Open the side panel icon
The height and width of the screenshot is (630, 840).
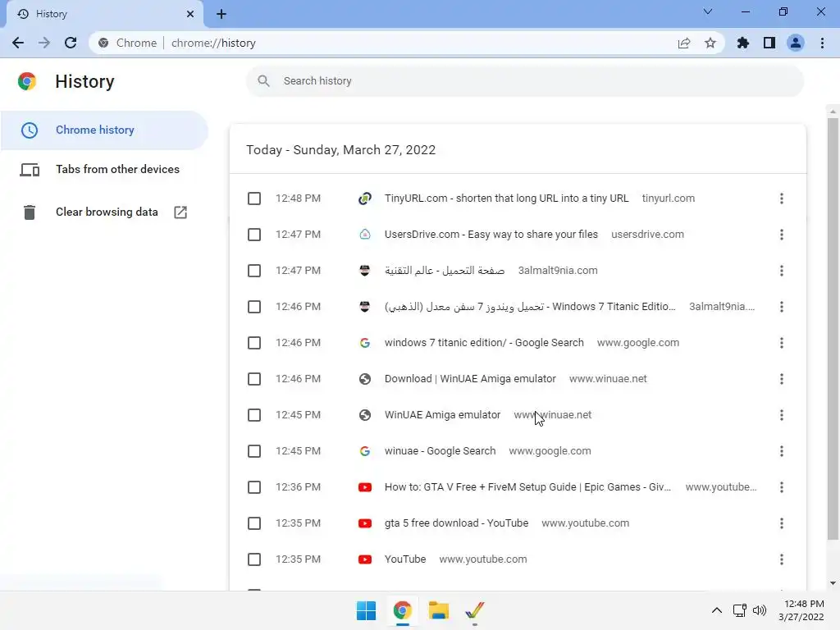tap(769, 43)
